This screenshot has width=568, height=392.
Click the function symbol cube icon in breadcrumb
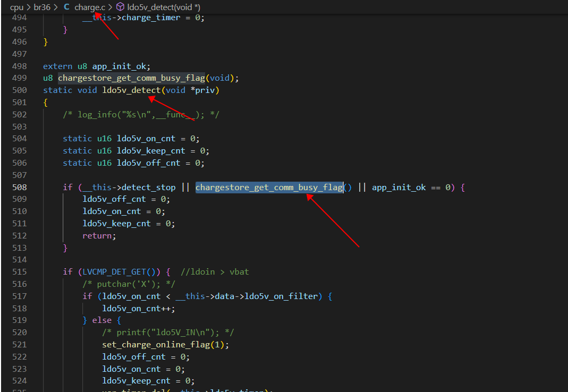point(120,7)
